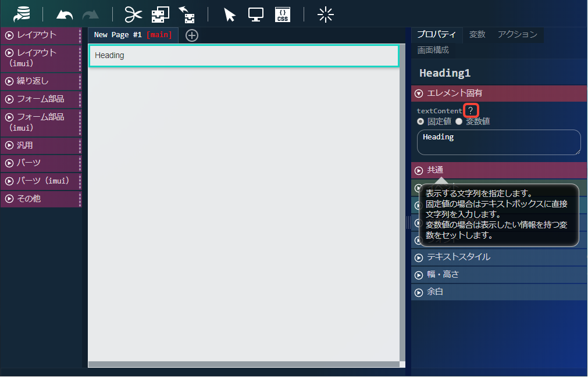Screen dimensions: 588x377
Task: Expand the フォーム部品 (imui) category
Action: 41,123
